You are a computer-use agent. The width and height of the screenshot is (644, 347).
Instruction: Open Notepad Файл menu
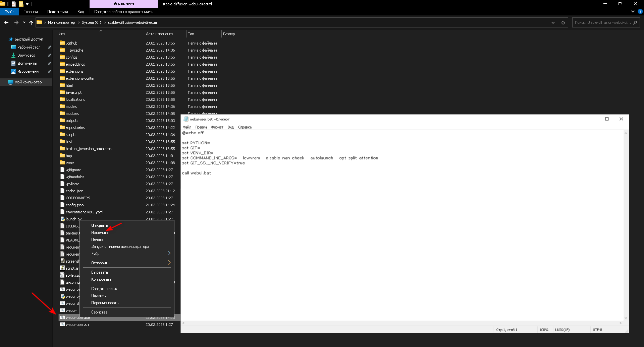(187, 127)
